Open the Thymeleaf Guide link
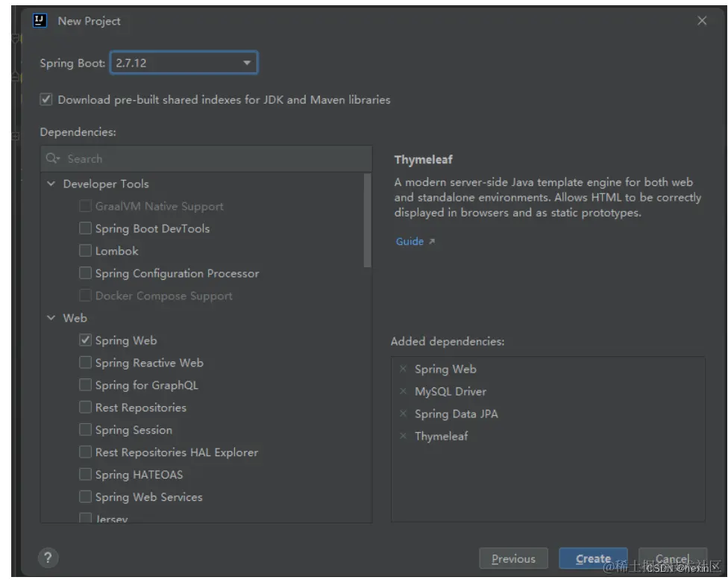The height and width of the screenshot is (580, 728). pyautogui.click(x=409, y=241)
